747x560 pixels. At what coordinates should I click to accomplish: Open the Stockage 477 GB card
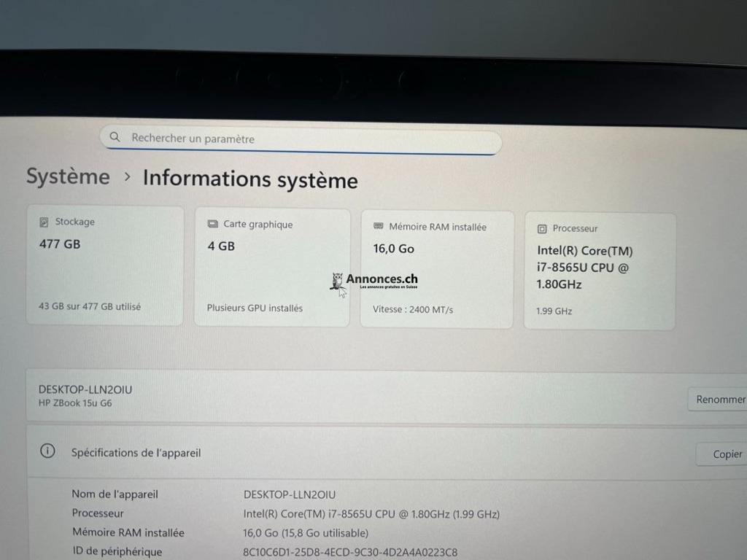coord(104,266)
